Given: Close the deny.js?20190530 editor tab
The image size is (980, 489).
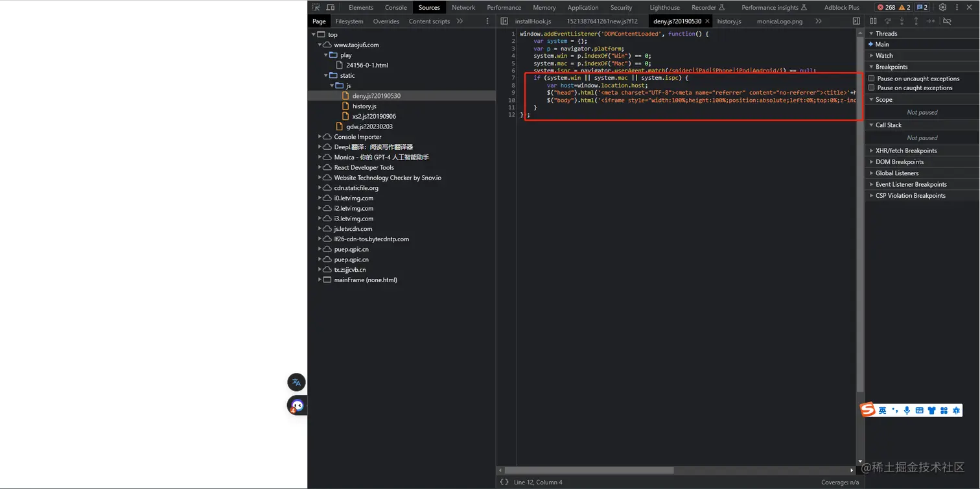Looking at the screenshot, I should pos(707,21).
